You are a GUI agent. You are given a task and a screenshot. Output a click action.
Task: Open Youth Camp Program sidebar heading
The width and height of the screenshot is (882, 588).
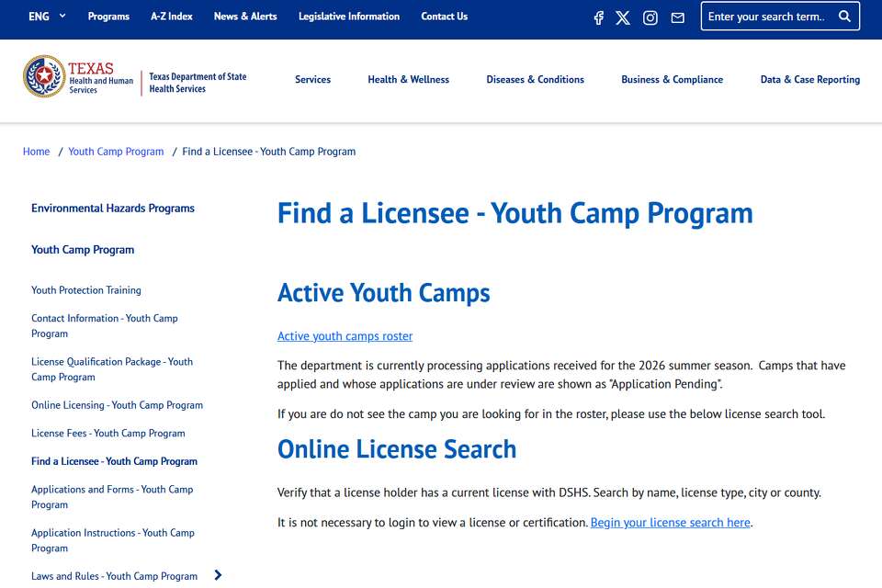[83, 250]
